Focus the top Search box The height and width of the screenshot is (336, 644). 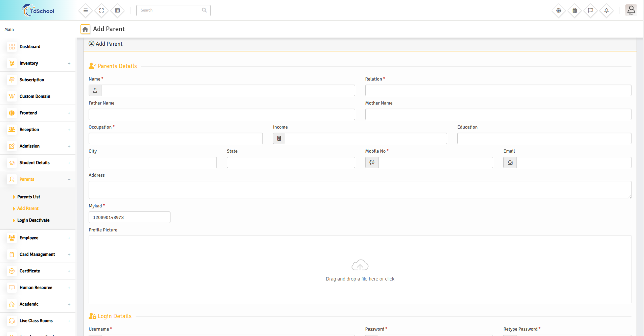169,10
